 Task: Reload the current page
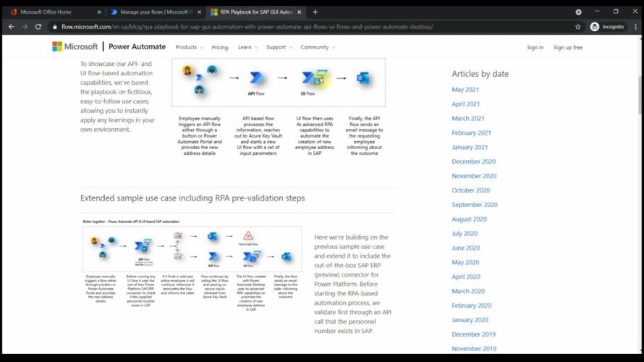(38, 27)
